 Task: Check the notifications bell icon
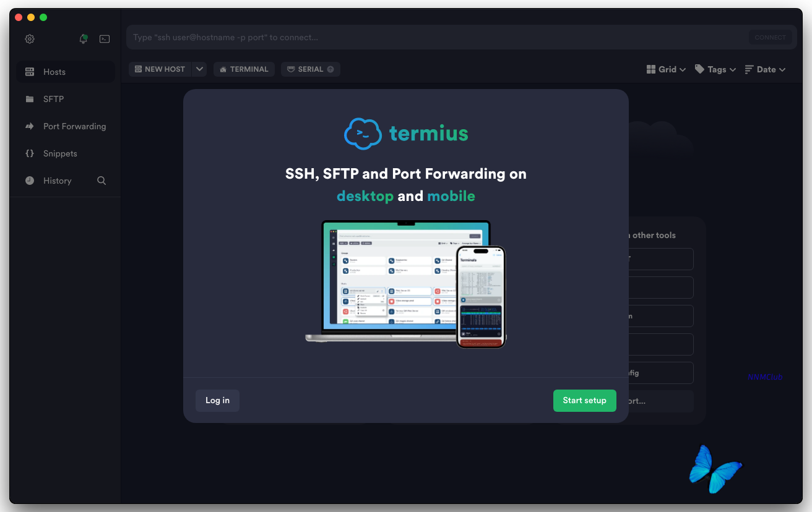[84, 39]
